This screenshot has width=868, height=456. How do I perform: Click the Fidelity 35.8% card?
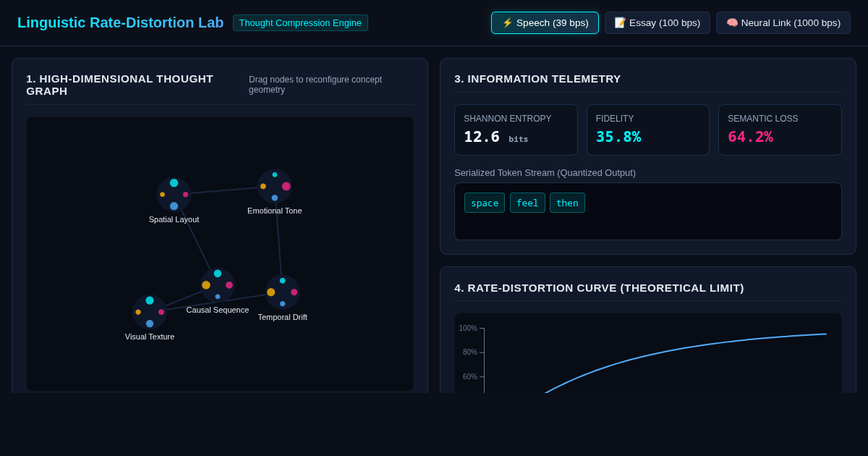(648, 130)
